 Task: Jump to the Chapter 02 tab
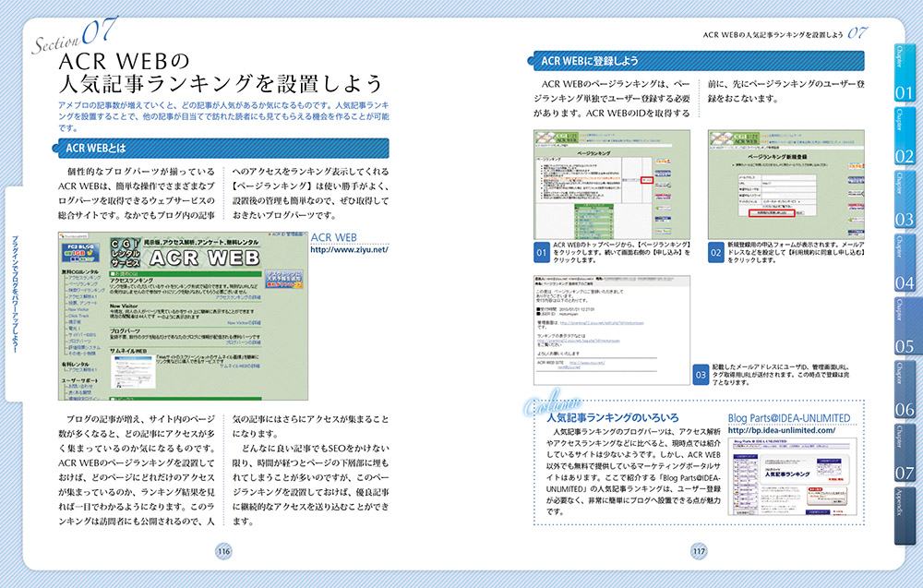pyautogui.click(x=905, y=136)
